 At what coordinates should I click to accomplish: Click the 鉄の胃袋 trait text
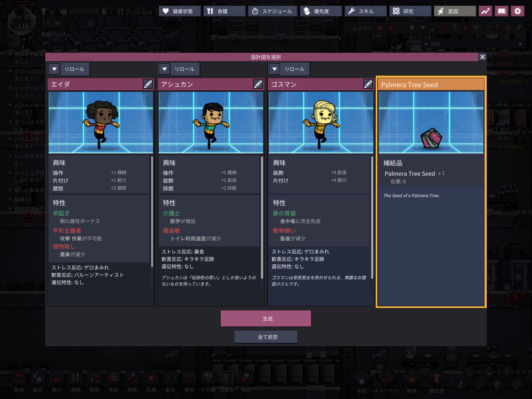point(284,213)
